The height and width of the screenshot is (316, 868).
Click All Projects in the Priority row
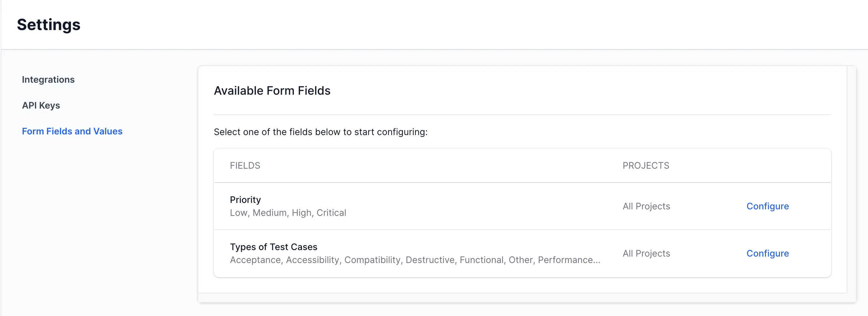(646, 206)
